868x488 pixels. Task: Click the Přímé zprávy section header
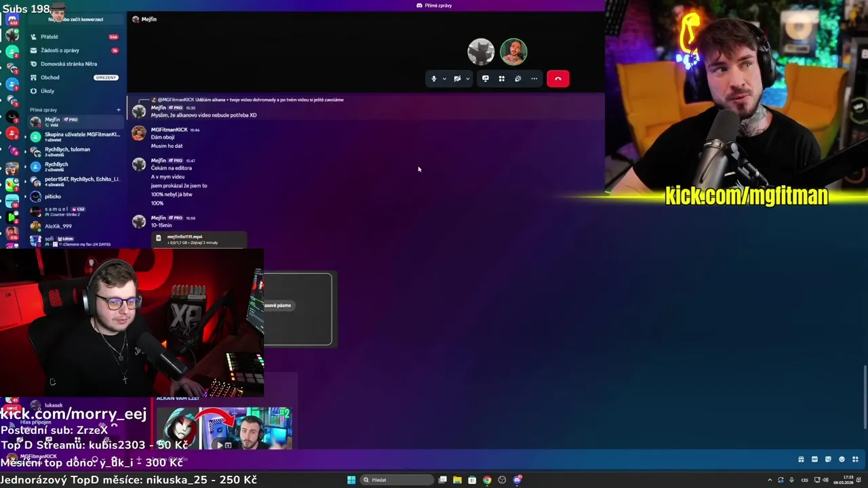(x=43, y=110)
